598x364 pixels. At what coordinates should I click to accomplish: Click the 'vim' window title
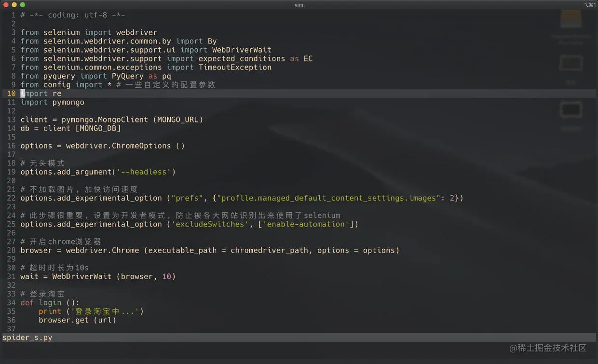click(x=299, y=4)
